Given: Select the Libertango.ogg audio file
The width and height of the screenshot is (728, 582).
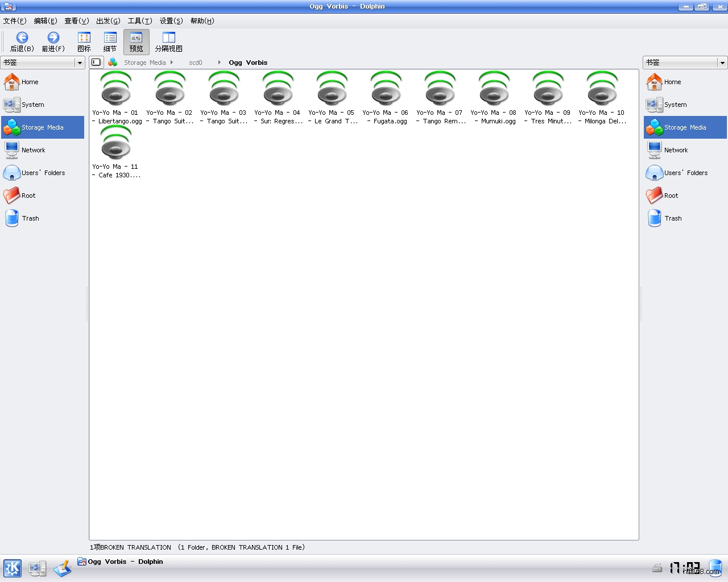Looking at the screenshot, I should coord(116,97).
